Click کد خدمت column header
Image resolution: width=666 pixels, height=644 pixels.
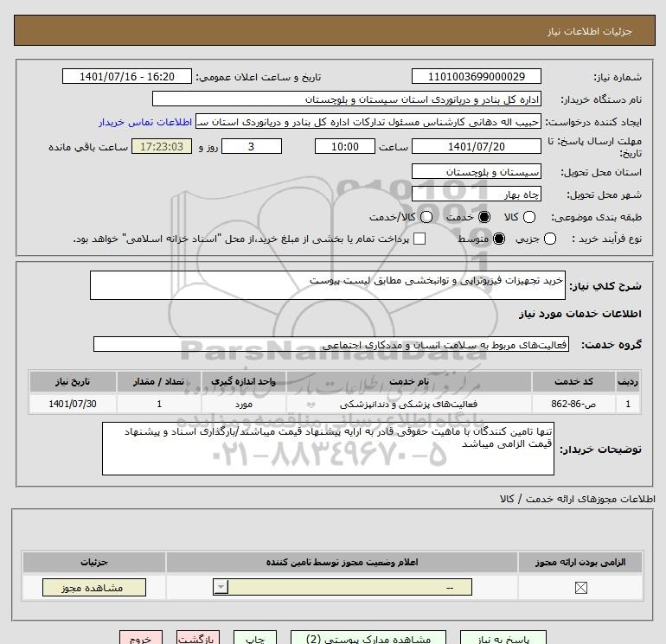573,381
